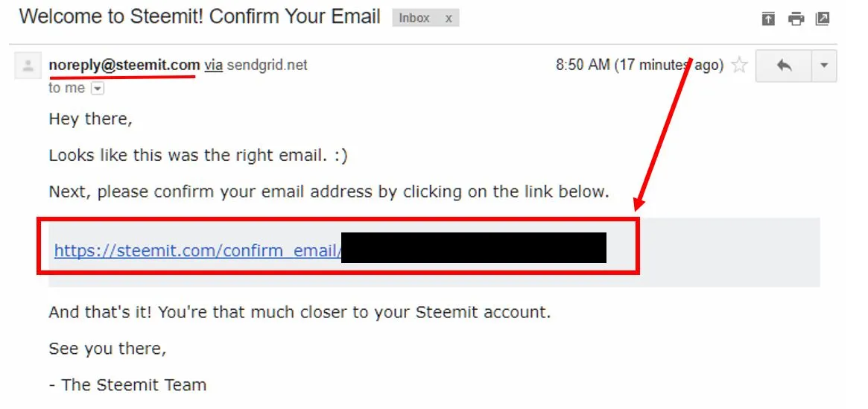Click the Reply arrow button
Image resolution: width=868 pixels, height=409 pixels.
[783, 66]
